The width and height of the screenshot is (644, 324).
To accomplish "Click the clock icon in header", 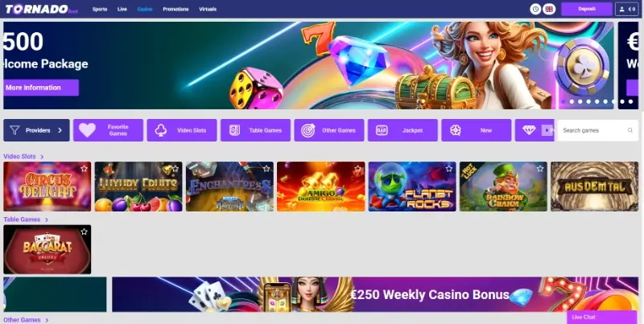I will pyautogui.click(x=535, y=9).
